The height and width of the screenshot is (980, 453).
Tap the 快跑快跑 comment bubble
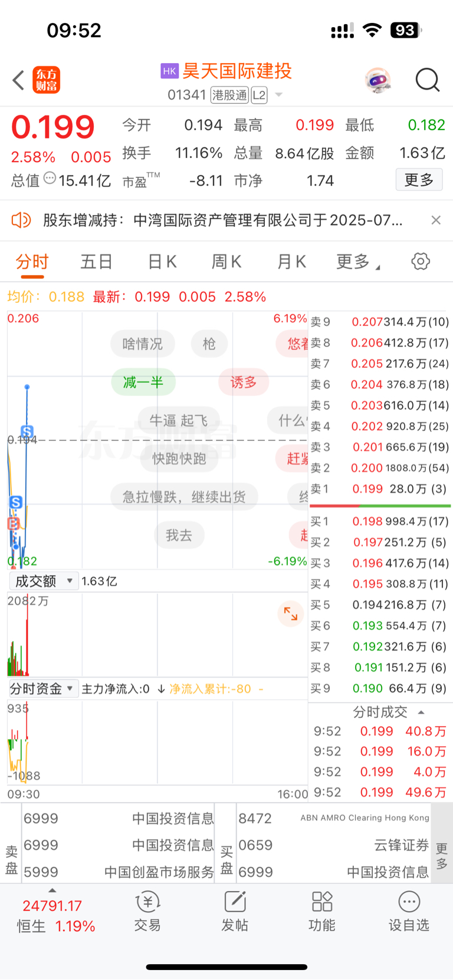coord(179,458)
